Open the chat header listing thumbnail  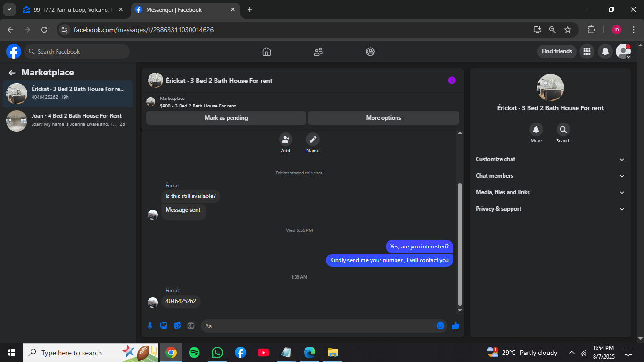click(156, 80)
